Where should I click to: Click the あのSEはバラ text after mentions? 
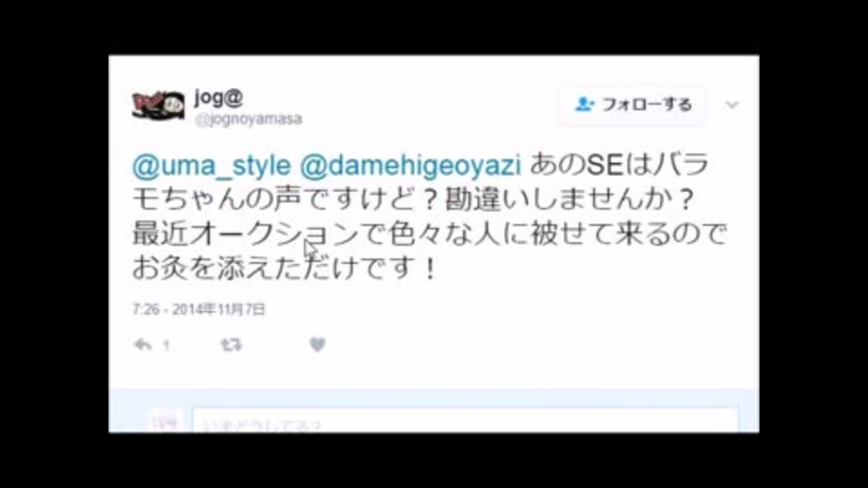click(x=620, y=164)
